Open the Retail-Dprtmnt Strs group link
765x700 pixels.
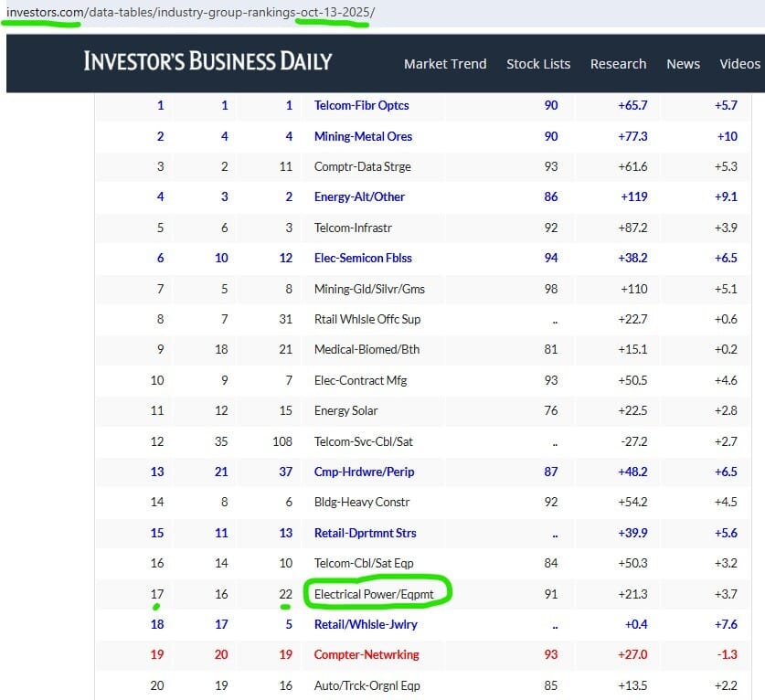click(365, 533)
